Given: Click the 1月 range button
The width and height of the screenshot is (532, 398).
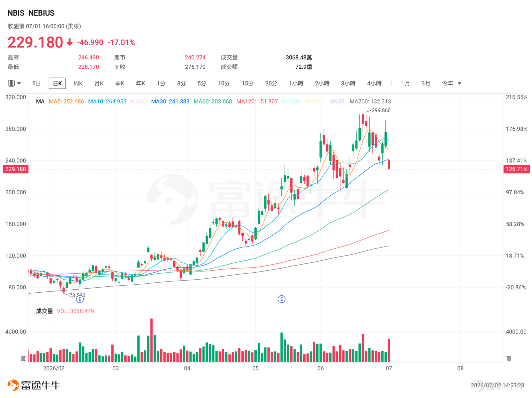Looking at the screenshot, I should [x=405, y=83].
